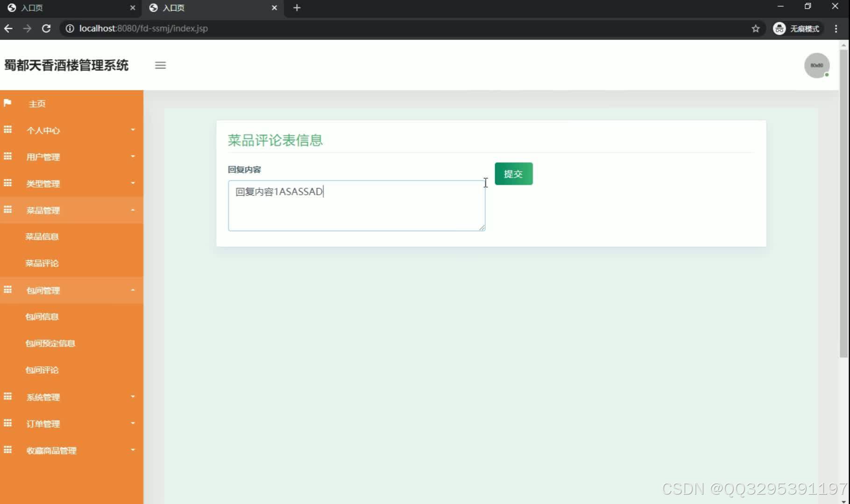Open 菜品信息 submenu item
The height and width of the screenshot is (504, 850).
pyautogui.click(x=42, y=237)
